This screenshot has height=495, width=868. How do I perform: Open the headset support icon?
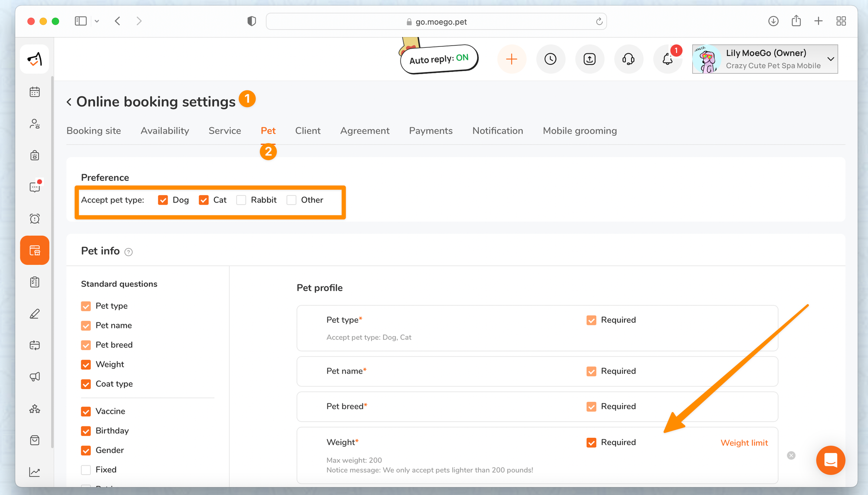click(628, 59)
